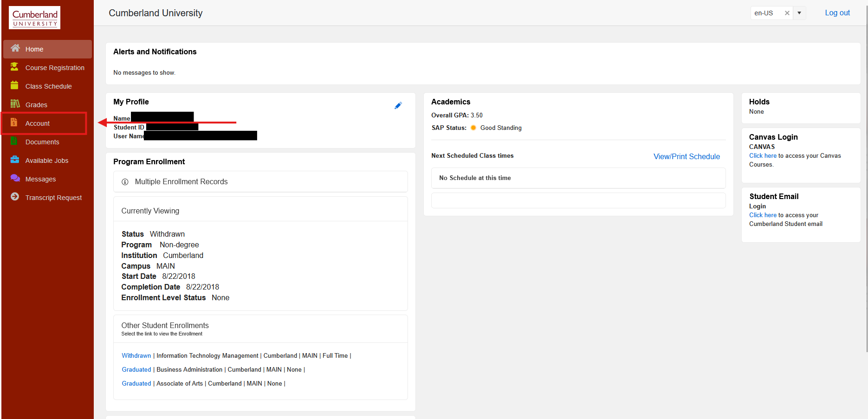
Task: Click the Cumberland University header title
Action: click(155, 13)
